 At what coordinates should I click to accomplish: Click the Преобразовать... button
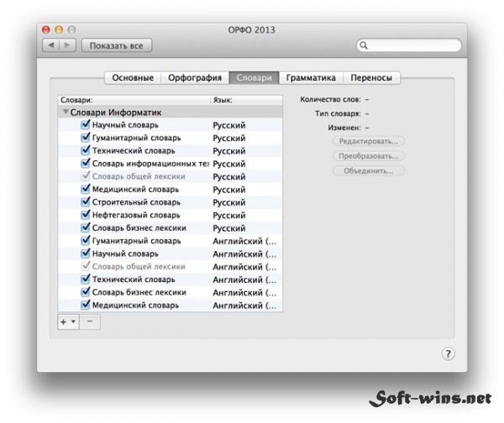pyautogui.click(x=369, y=156)
